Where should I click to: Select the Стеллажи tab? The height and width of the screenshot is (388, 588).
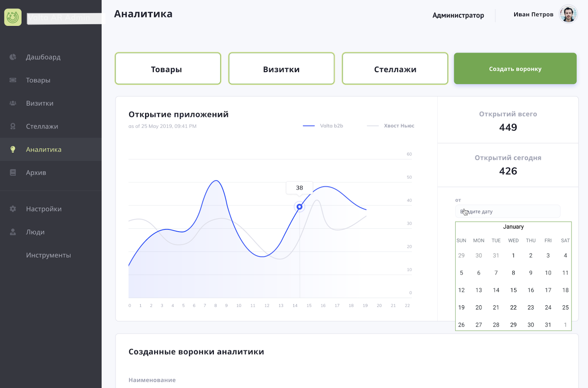(x=395, y=69)
